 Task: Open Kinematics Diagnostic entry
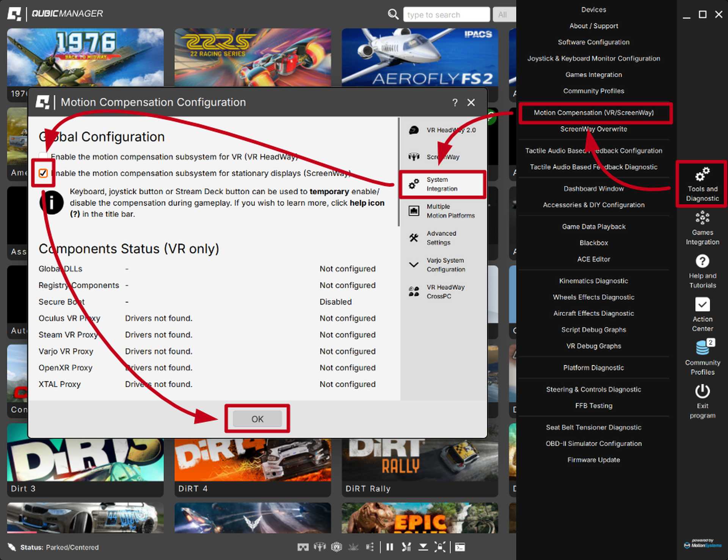tap(593, 281)
